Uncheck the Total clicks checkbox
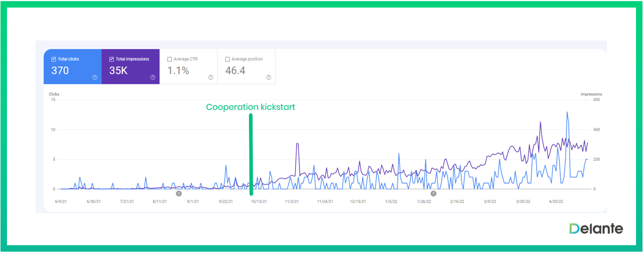Viewport: 644px width, 253px height. [54, 59]
